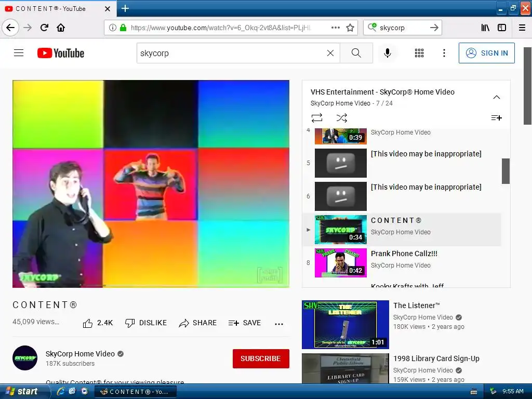Collapse the playlist panel with chevron

pyautogui.click(x=496, y=97)
